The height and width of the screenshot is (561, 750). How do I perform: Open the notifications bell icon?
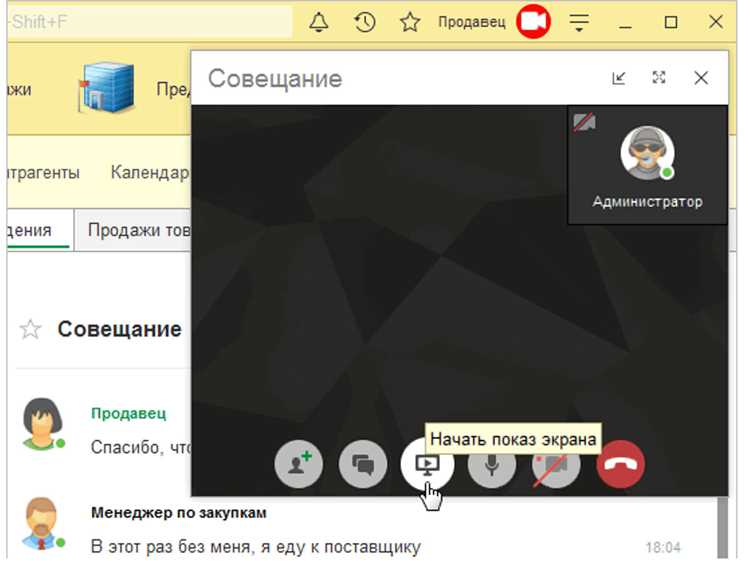click(319, 22)
